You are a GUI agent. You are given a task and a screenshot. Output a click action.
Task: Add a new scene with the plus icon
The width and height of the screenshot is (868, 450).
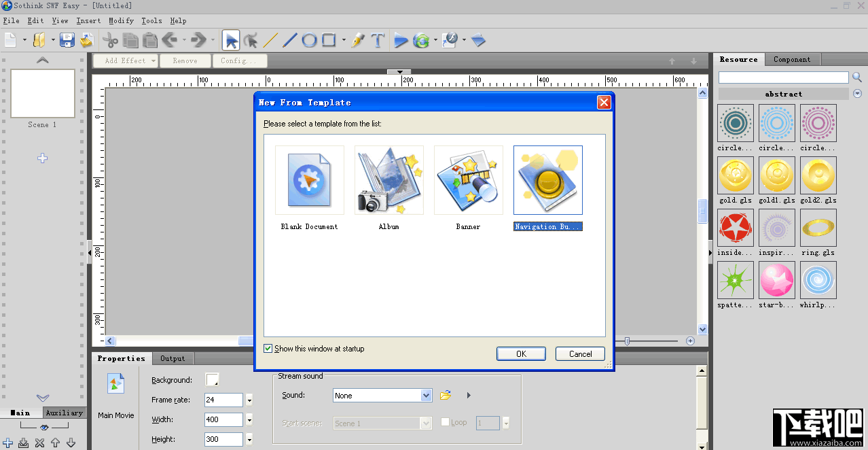(x=42, y=158)
